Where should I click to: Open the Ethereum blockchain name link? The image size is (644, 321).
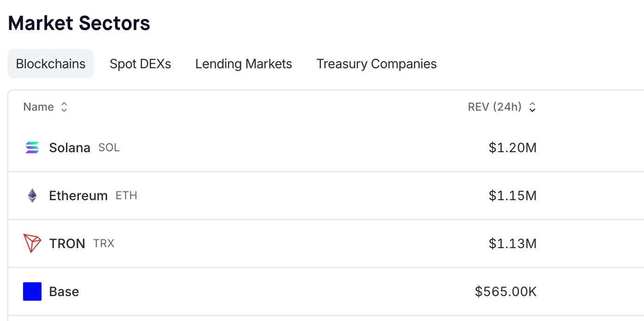point(78,196)
